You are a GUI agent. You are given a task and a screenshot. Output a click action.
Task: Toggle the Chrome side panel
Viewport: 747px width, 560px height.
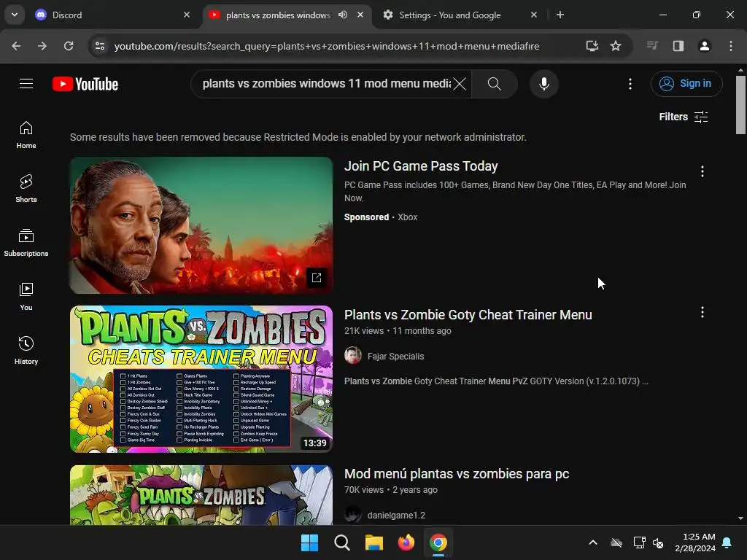(678, 46)
